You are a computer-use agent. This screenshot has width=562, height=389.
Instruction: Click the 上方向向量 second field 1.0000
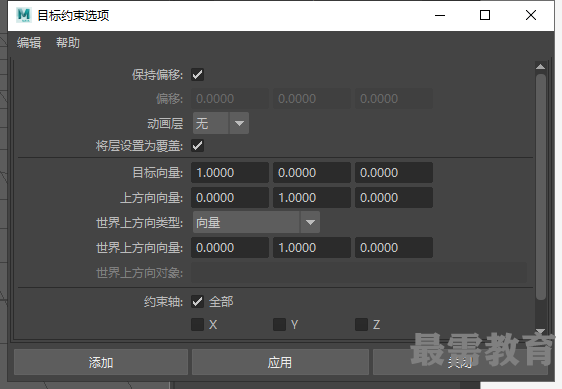(312, 198)
